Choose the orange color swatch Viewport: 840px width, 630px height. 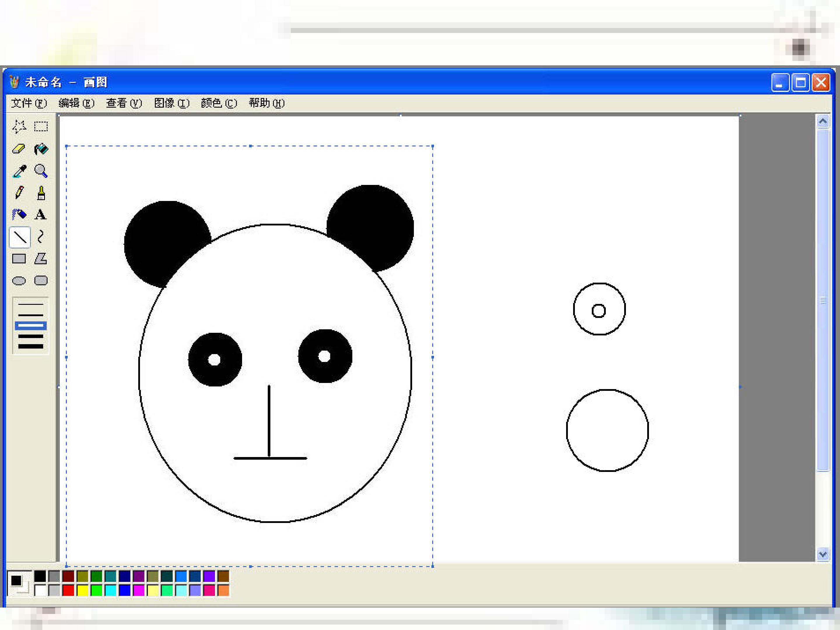pos(223,590)
